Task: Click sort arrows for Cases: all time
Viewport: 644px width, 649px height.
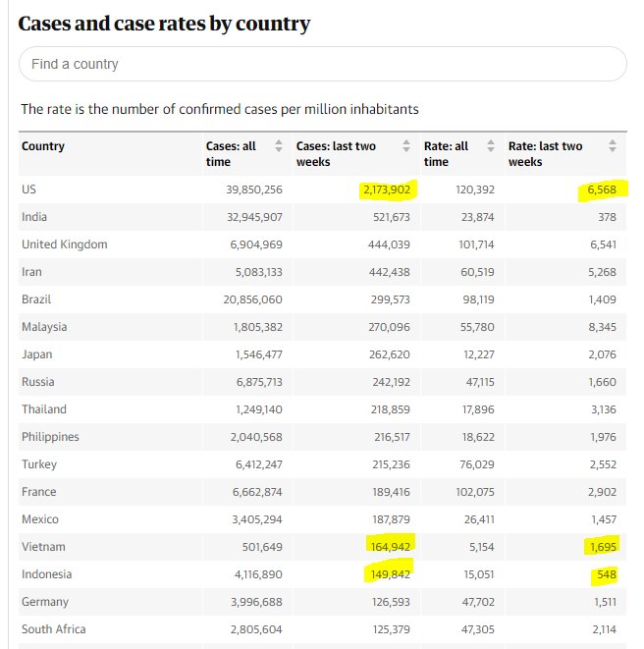Action: 278,146
